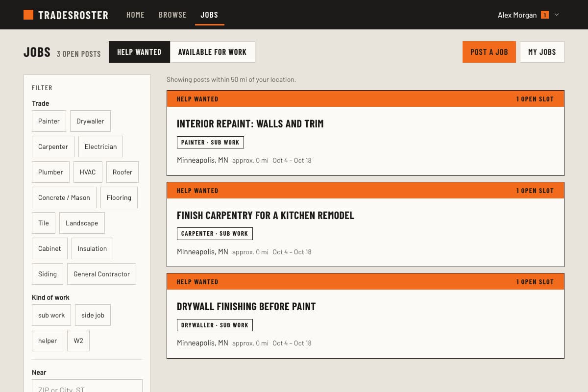Select the Cabinet trade filter chip

coord(49,248)
